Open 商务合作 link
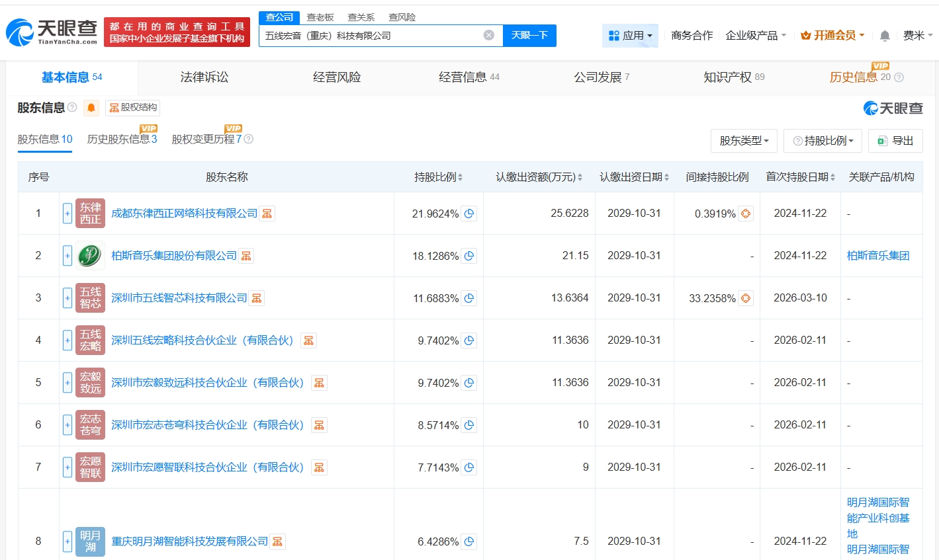Image resolution: width=939 pixels, height=560 pixels. [x=692, y=36]
